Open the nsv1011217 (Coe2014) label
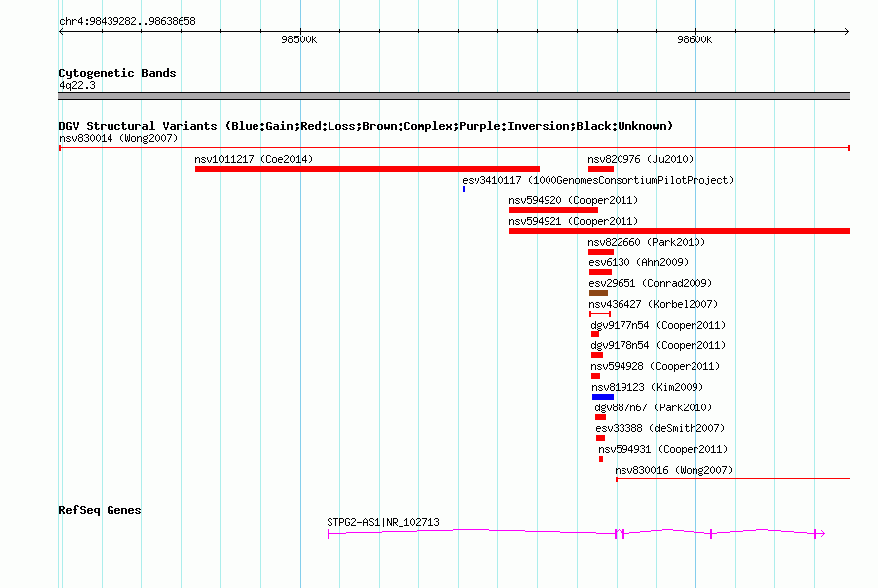Image resolution: width=878 pixels, height=588 pixels. click(254, 159)
